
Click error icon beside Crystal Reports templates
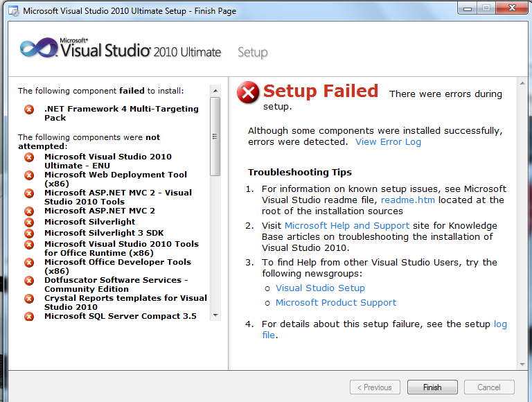coord(29,299)
